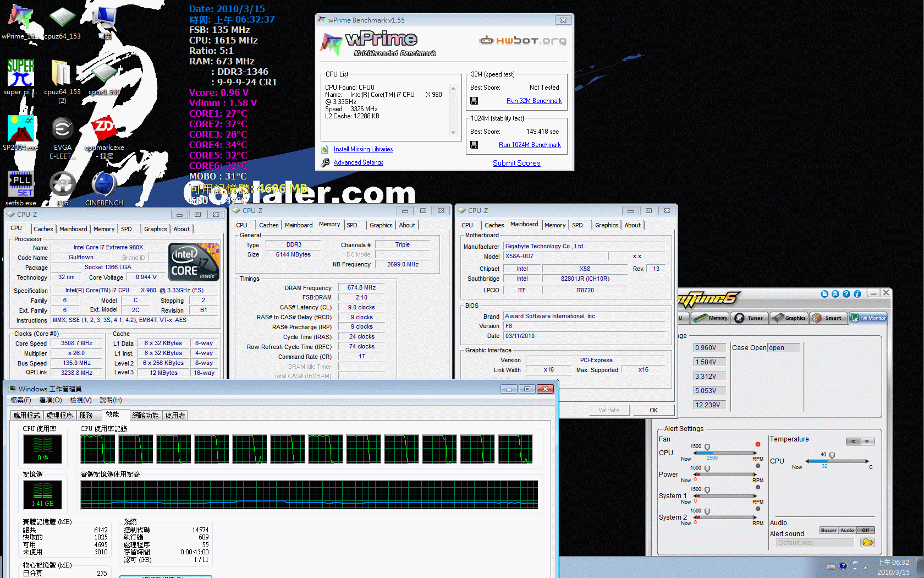Click the EasyTune6 question mark help icon
The height and width of the screenshot is (578, 924).
pyautogui.click(x=846, y=294)
